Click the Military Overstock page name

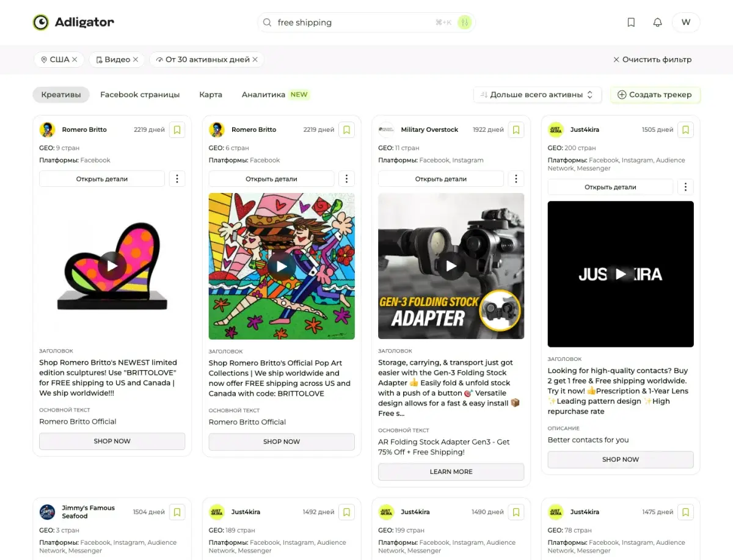tap(429, 129)
